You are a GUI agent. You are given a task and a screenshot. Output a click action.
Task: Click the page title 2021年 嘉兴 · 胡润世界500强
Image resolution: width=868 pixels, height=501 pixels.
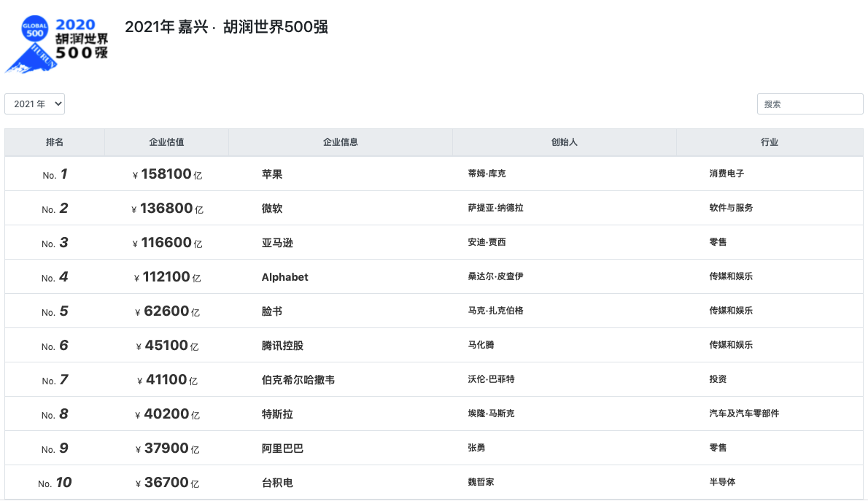[x=226, y=26]
